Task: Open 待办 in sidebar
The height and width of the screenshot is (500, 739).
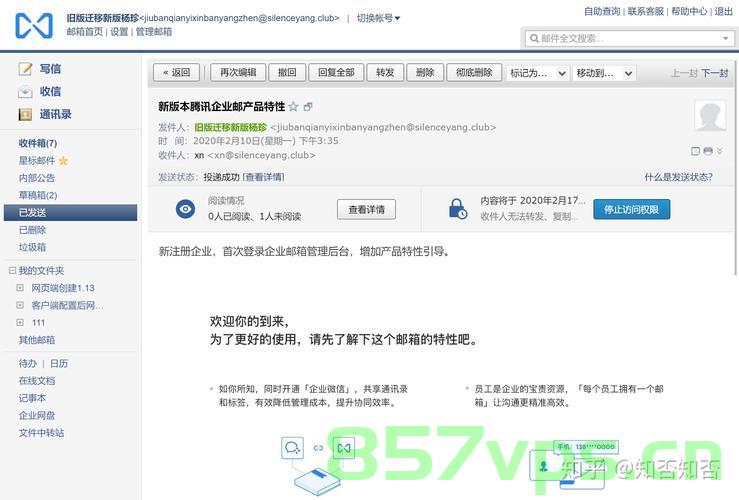Action: click(x=27, y=363)
